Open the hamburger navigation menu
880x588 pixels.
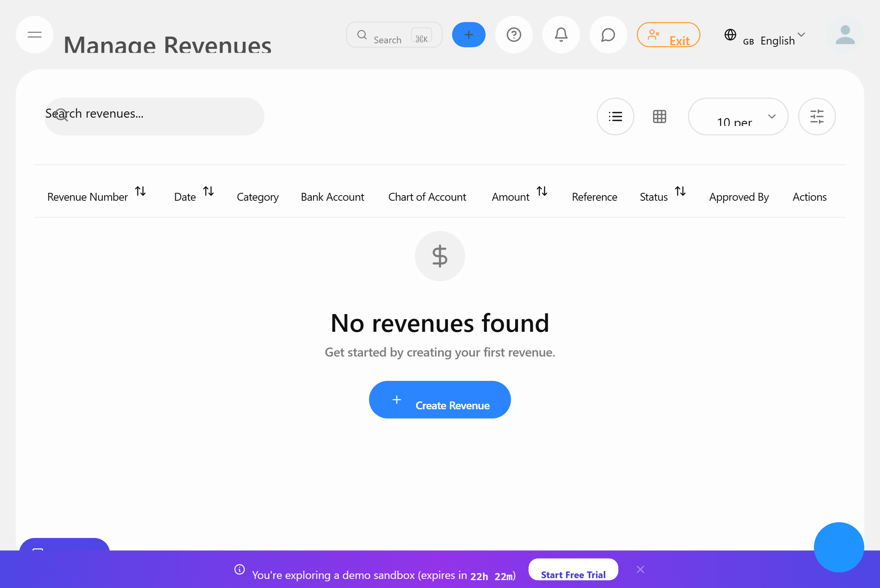[35, 35]
